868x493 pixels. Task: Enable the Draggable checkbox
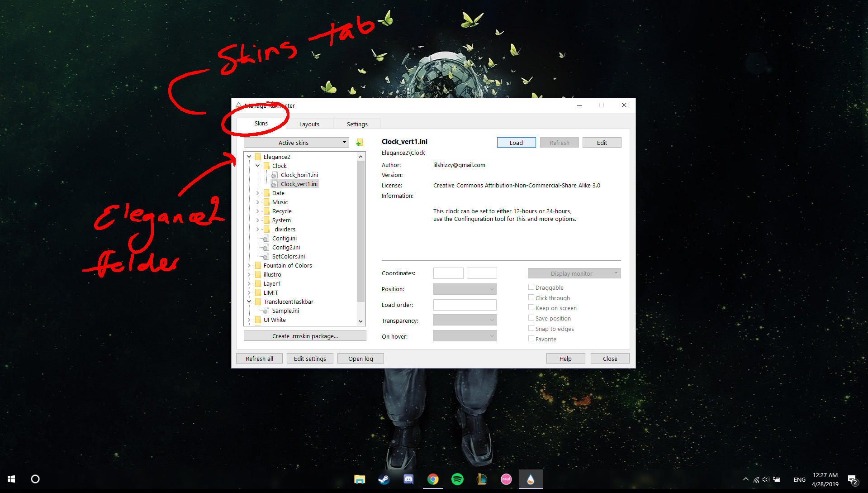[531, 287]
